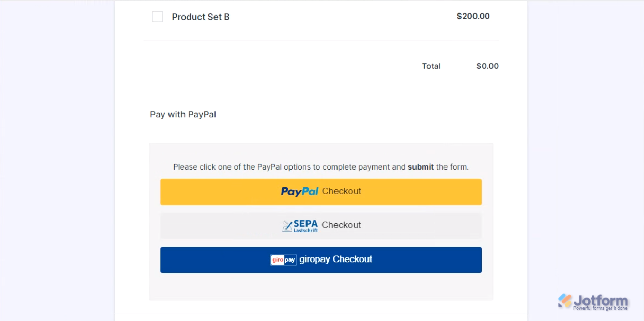Click the 'Powerful forms get it done' tagline
644x321 pixels.
pos(600,308)
